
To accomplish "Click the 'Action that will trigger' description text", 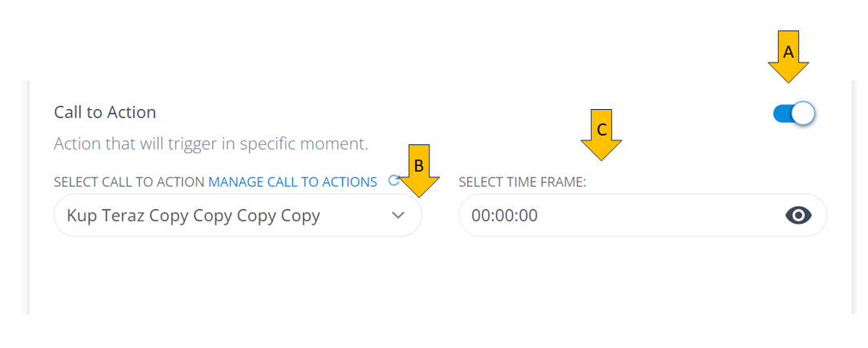I will click(210, 144).
